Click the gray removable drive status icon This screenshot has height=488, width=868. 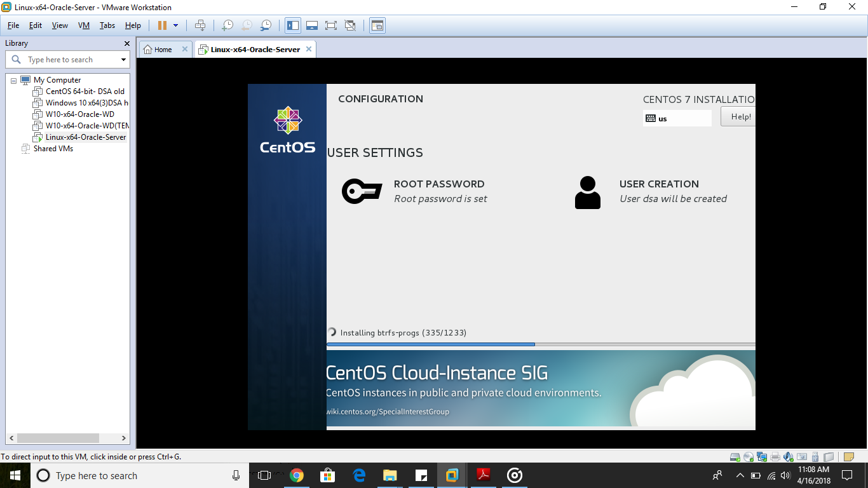pos(829,456)
